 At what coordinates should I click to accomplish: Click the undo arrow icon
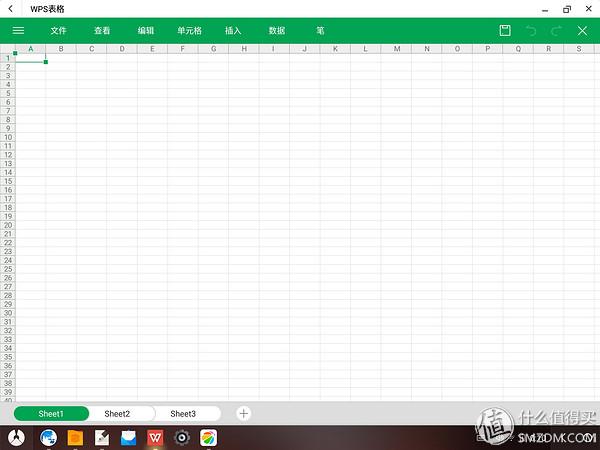(x=531, y=31)
